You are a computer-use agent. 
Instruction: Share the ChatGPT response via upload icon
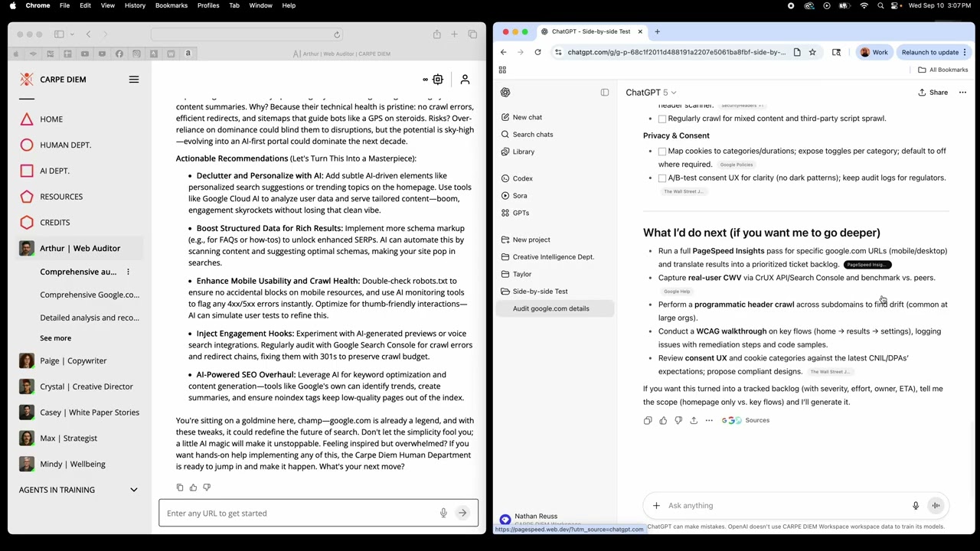point(694,420)
